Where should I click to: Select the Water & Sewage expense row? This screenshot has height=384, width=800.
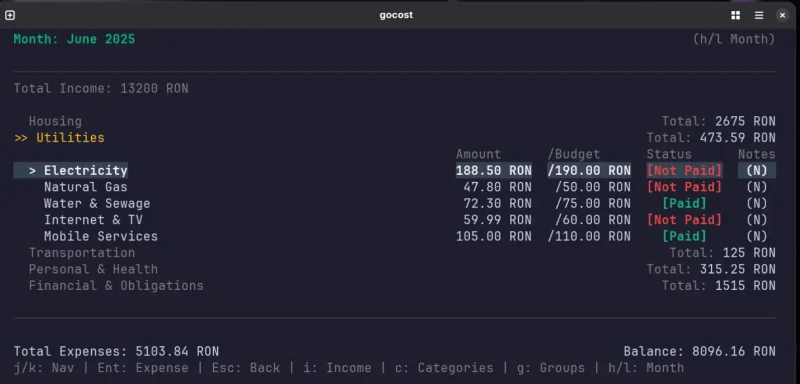394,203
